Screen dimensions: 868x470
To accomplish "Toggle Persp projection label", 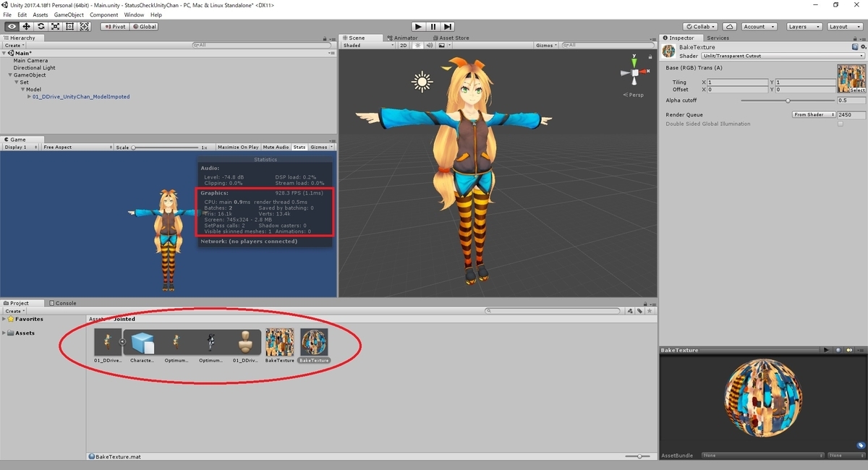I will pyautogui.click(x=634, y=95).
